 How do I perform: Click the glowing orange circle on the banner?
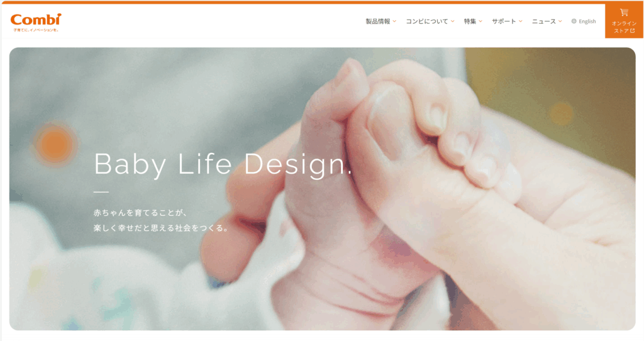coord(55,144)
